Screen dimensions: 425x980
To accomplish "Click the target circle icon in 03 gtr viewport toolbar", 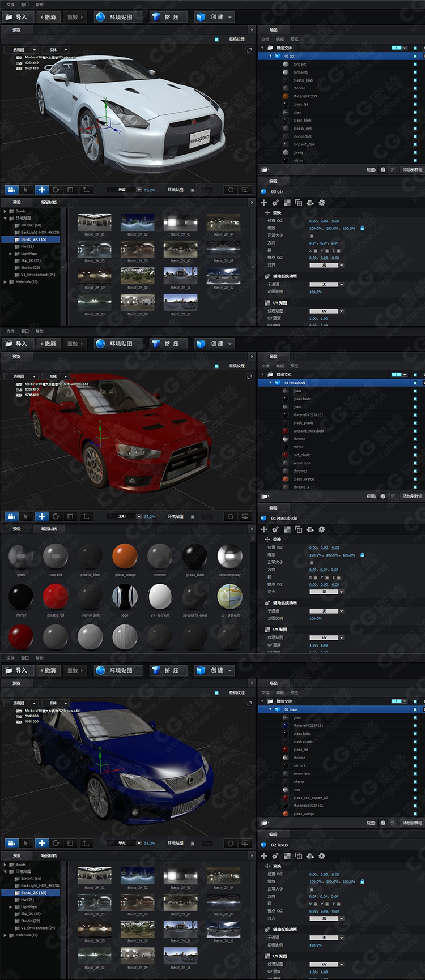I will pyautogui.click(x=231, y=190).
